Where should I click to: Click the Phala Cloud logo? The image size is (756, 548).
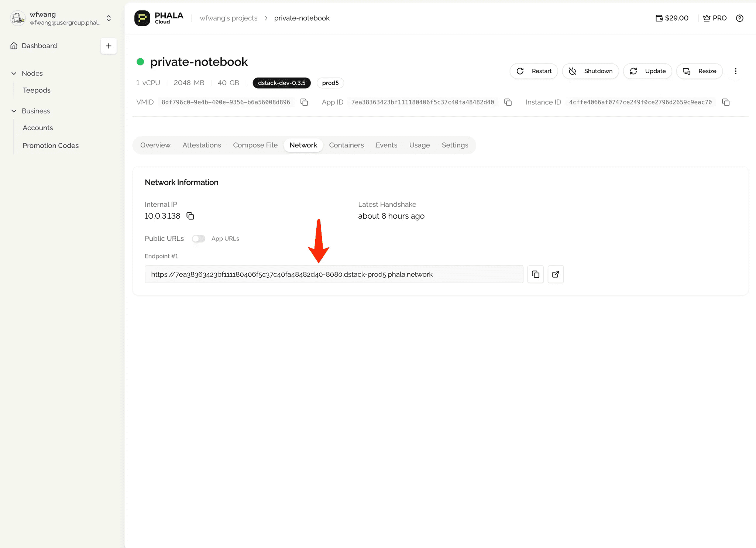coord(159,18)
